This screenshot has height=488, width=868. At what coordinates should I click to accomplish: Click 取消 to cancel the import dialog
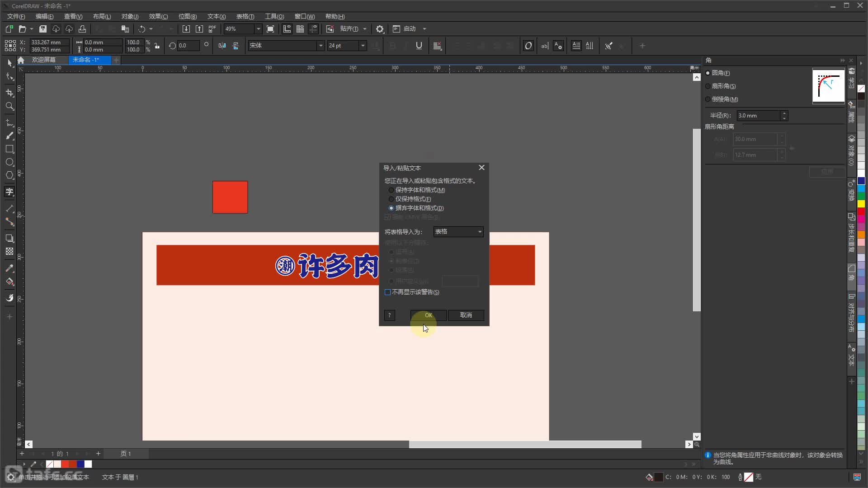point(466,315)
